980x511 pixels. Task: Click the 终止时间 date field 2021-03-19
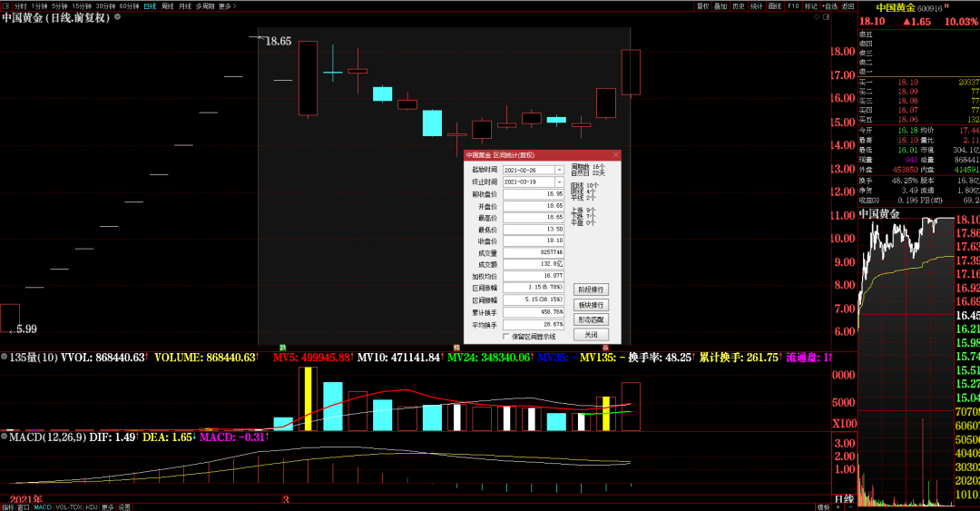click(x=529, y=182)
